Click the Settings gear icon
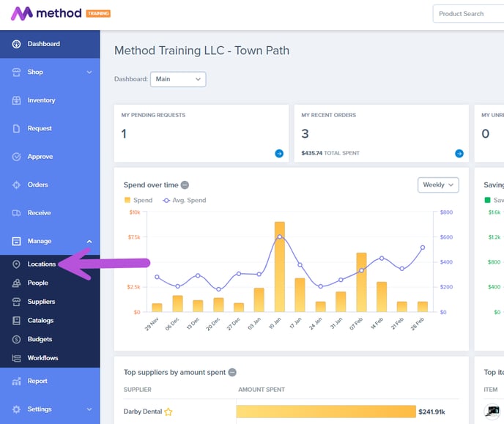504x424 pixels. [x=16, y=409]
